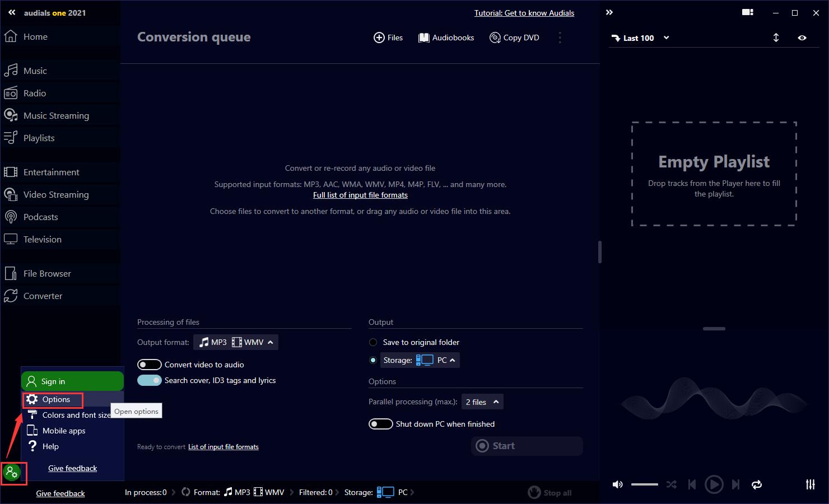
Task: Select Save to original folder
Action: [x=373, y=342]
